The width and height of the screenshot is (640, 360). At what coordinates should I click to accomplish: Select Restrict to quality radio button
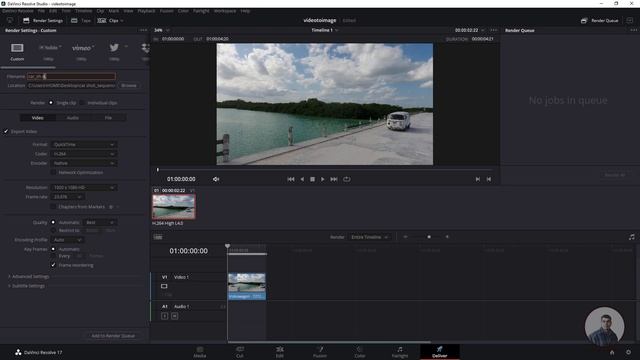[x=53, y=231]
